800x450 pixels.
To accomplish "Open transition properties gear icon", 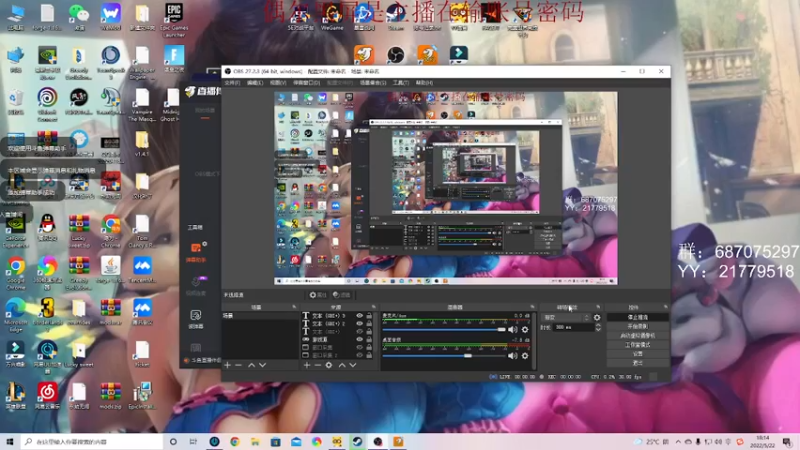I will 597,317.
